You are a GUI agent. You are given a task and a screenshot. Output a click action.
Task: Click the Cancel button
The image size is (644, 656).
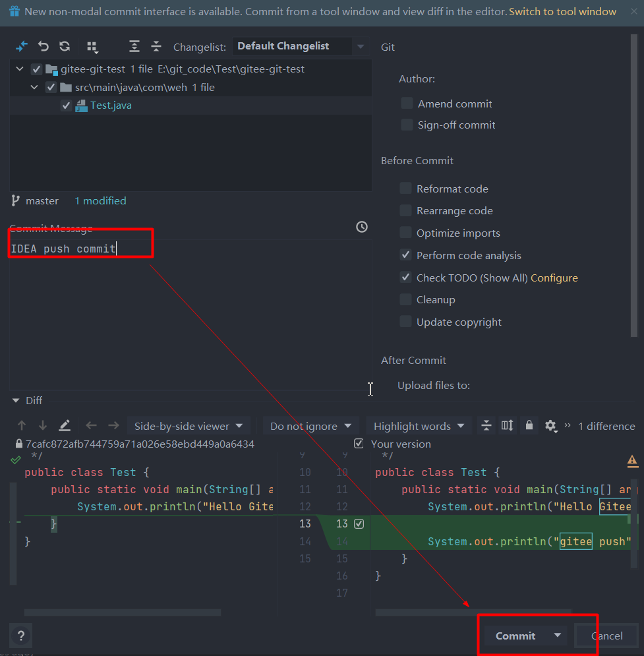click(x=607, y=636)
